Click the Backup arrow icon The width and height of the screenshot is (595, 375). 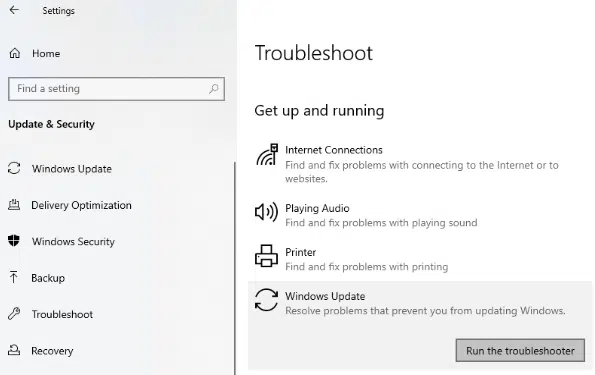(14, 277)
